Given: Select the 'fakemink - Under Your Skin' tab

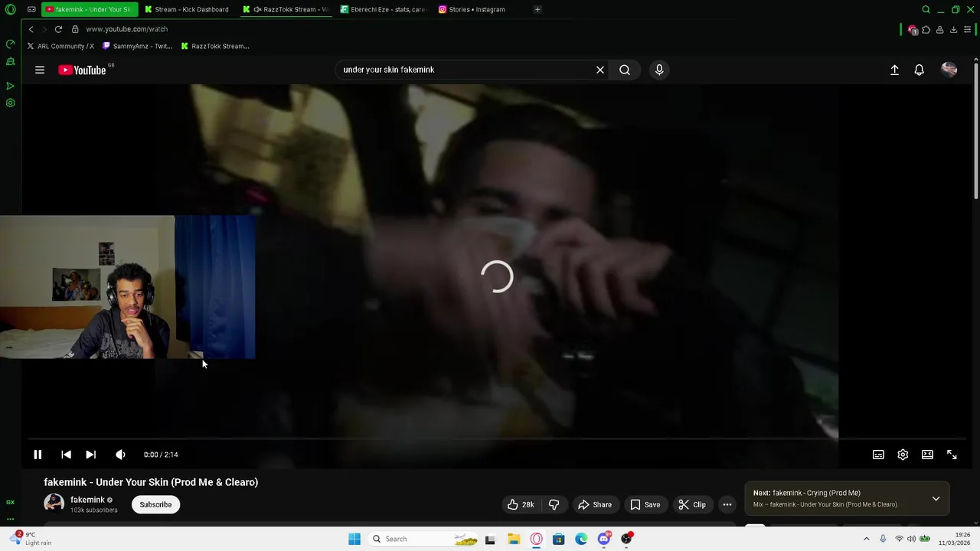Looking at the screenshot, I should 88,9.
